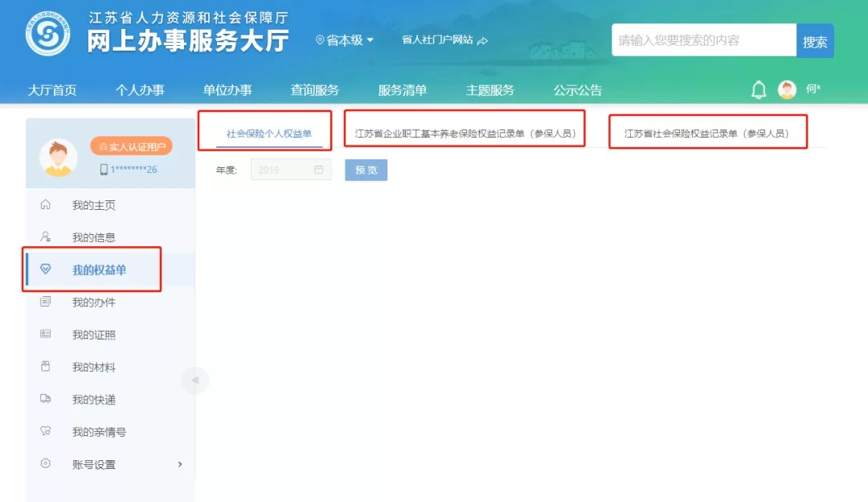The image size is (868, 502).
Task: Switch to 江苏省社会保险权益记录单 tab
Action: tap(706, 134)
